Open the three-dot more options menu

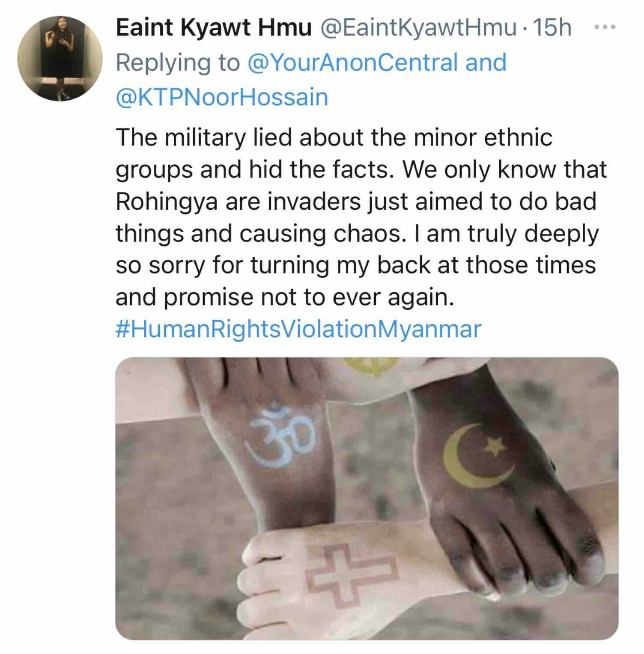605,27
